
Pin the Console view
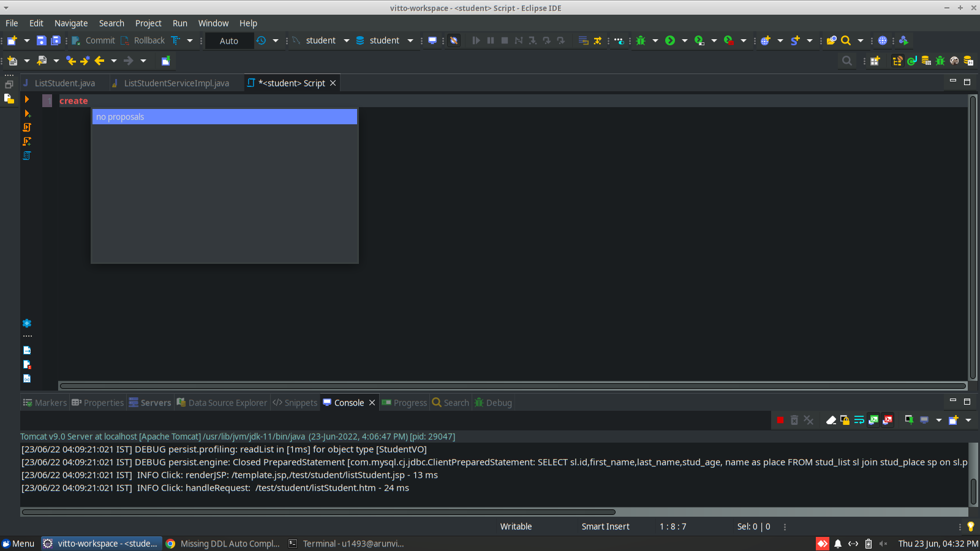point(909,420)
